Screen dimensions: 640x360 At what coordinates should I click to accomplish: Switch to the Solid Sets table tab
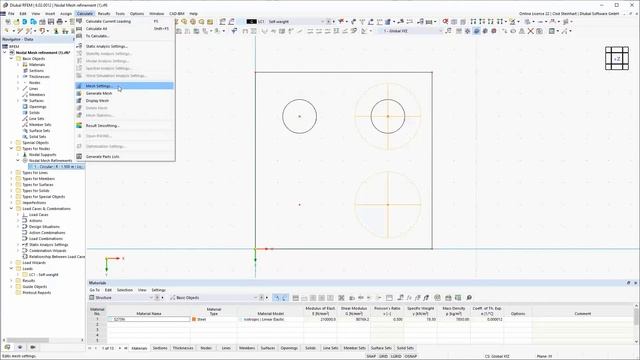[405, 348]
